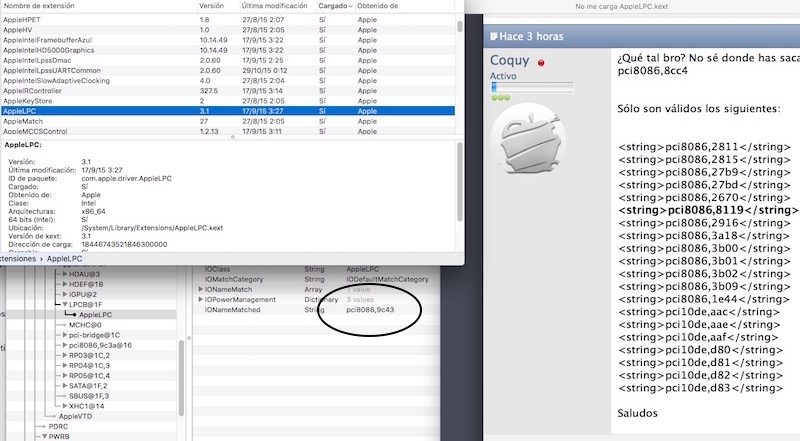The height and width of the screenshot is (441, 800).
Task: Select the AppleIntelSlowAdaptiveClocking row
Action: point(228,81)
